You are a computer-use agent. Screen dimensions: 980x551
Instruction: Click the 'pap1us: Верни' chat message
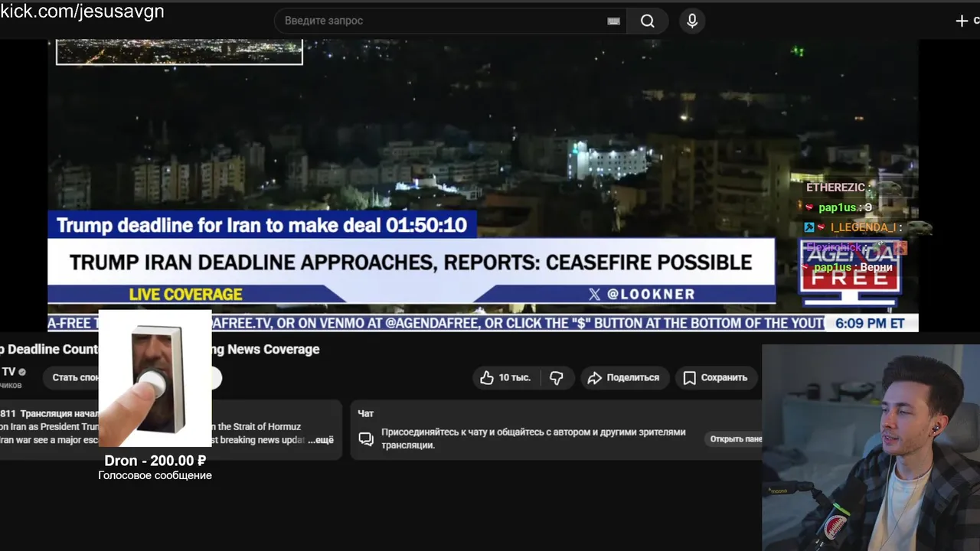[854, 268]
